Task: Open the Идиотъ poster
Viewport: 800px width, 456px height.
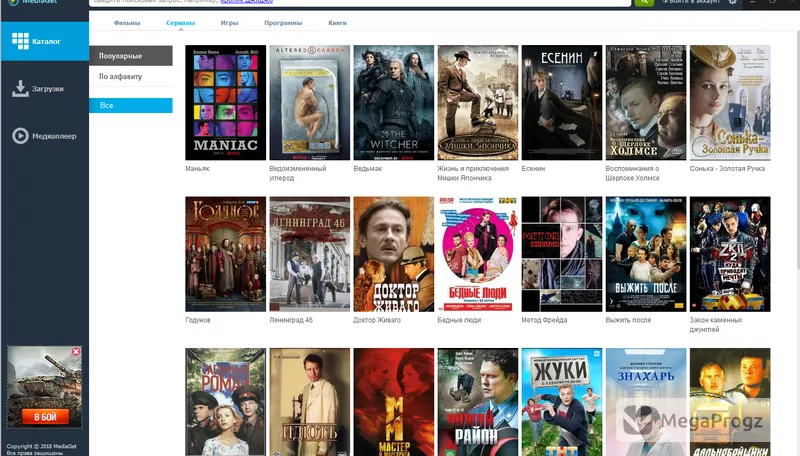Action: pos(310,402)
